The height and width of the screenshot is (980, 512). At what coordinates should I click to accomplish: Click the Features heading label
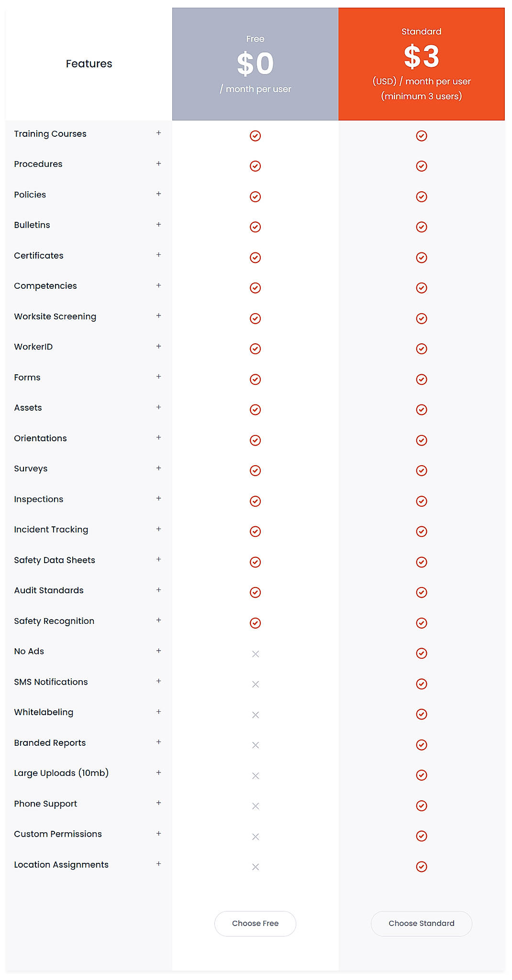pos(89,63)
